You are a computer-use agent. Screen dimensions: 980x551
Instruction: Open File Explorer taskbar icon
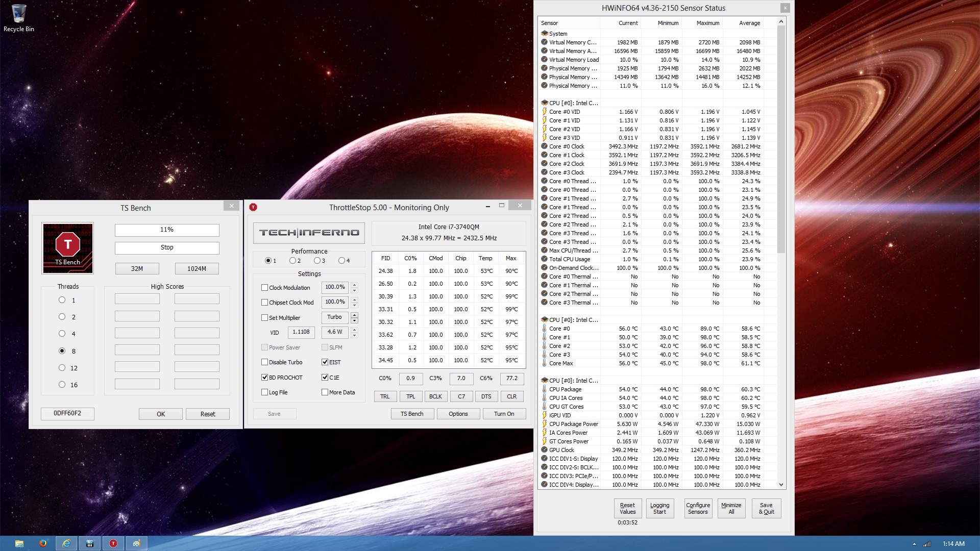coord(19,543)
